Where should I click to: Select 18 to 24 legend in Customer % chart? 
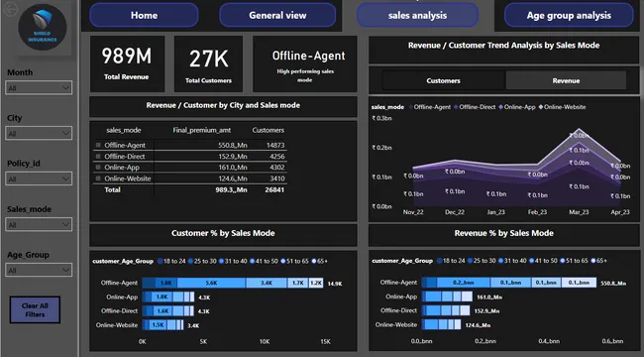171,261
